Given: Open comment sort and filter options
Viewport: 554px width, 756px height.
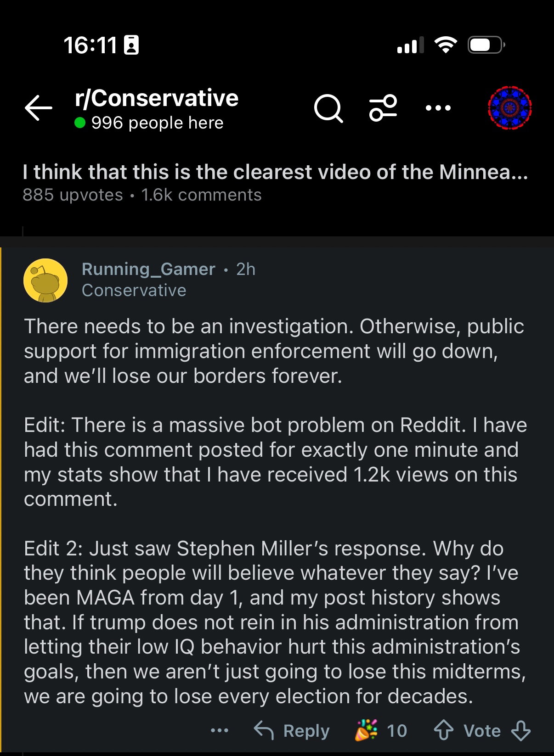Looking at the screenshot, I should (383, 108).
